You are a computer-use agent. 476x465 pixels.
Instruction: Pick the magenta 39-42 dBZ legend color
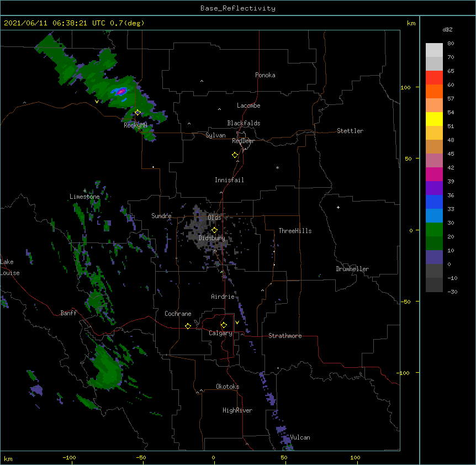pos(434,174)
